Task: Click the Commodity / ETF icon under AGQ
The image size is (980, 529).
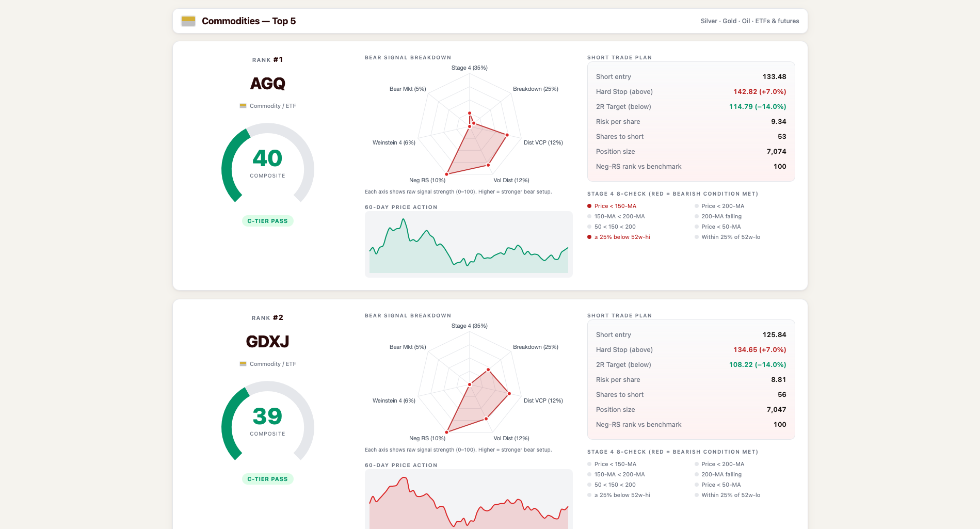Action: pyautogui.click(x=243, y=106)
